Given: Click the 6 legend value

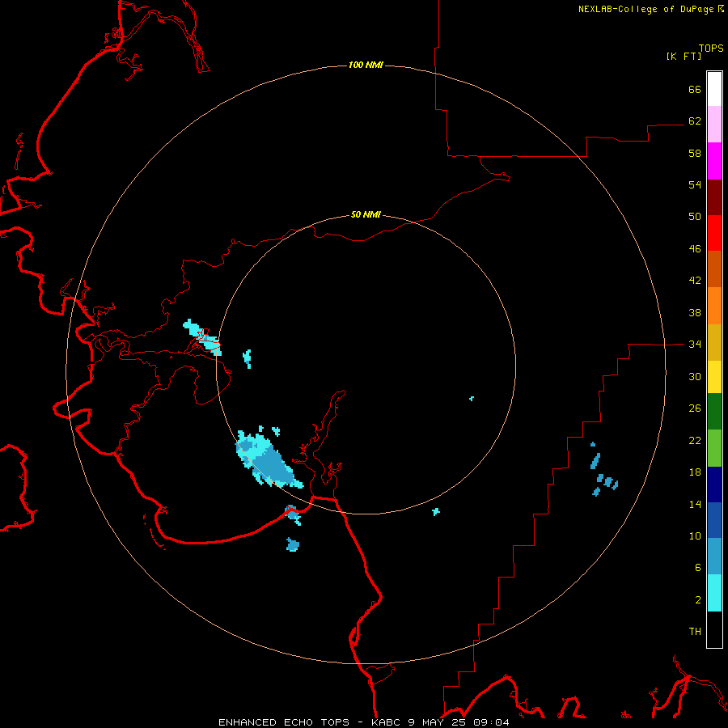Looking at the screenshot, I should [x=698, y=568].
